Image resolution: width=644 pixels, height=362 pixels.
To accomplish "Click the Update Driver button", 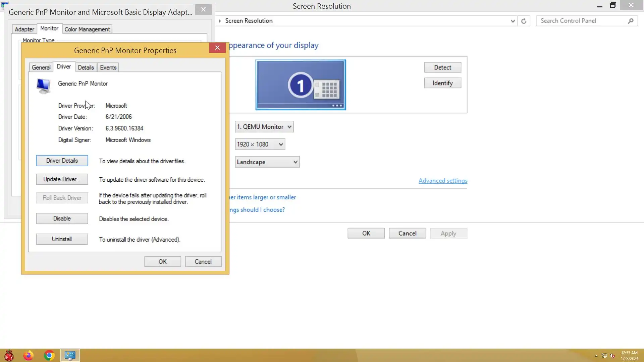I will click(62, 179).
